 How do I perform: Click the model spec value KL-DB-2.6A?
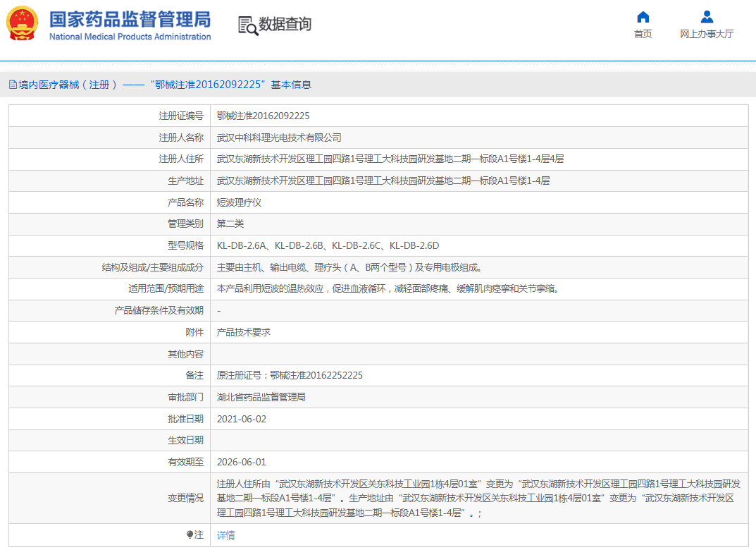coord(242,245)
